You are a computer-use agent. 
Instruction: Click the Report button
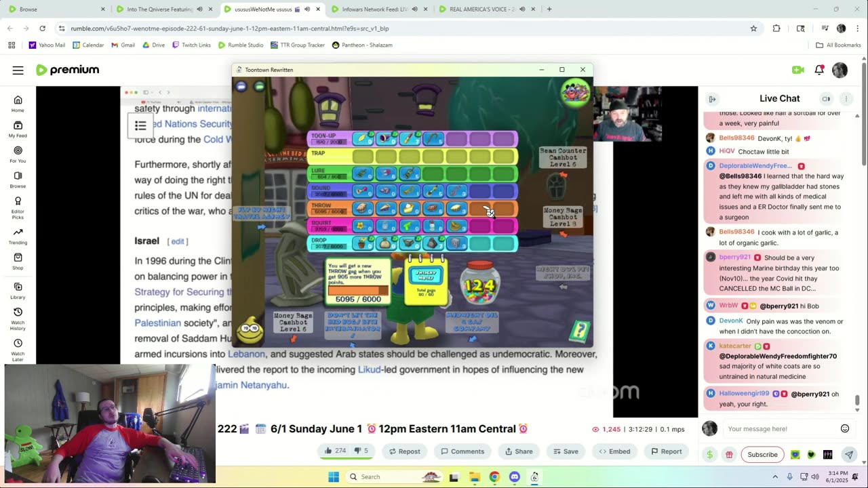tap(666, 451)
